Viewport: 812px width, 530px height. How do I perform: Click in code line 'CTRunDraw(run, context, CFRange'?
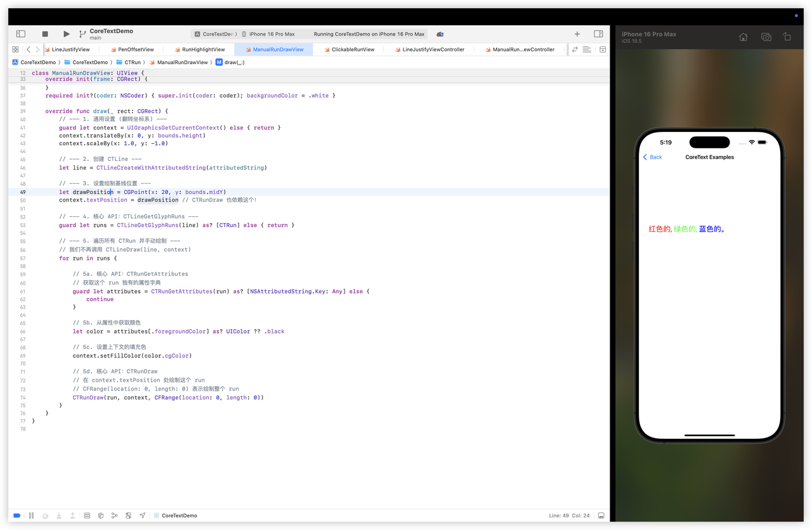click(168, 397)
